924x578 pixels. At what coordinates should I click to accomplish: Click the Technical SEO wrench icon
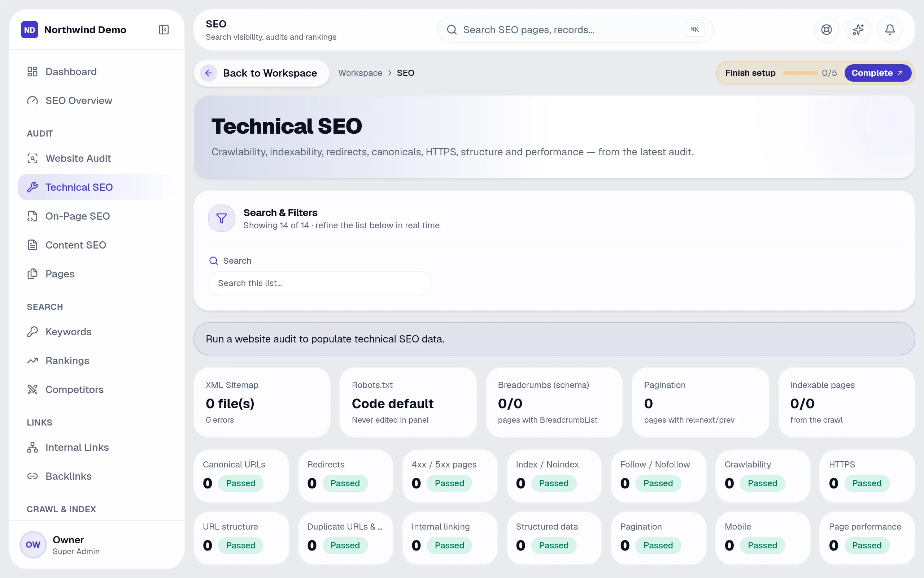[32, 187]
